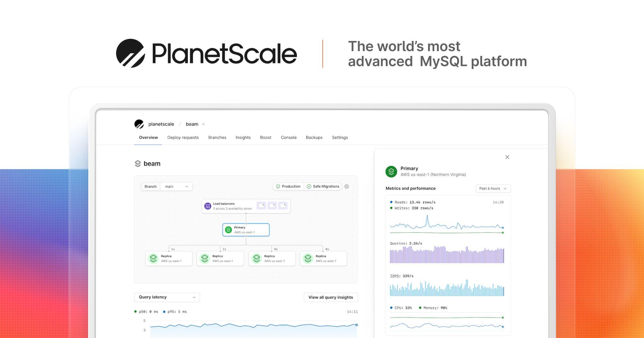Click the stacked layers icon beside beam heading

tap(137, 164)
